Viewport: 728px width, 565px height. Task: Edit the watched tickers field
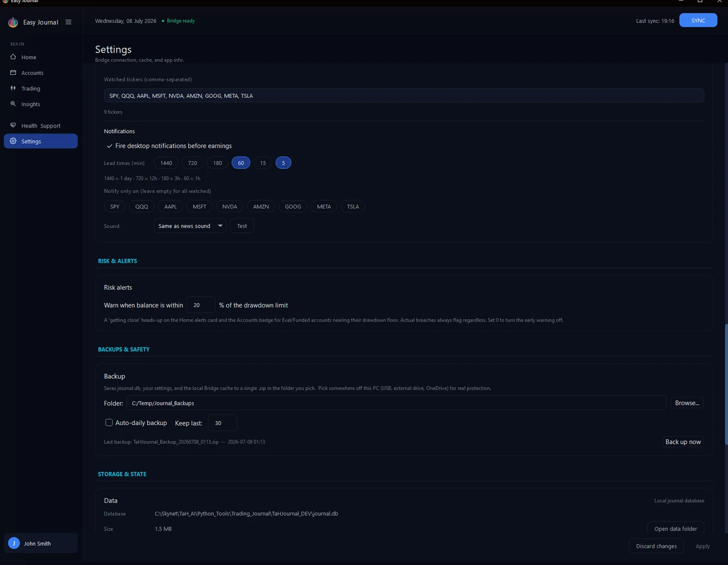pyautogui.click(x=404, y=96)
